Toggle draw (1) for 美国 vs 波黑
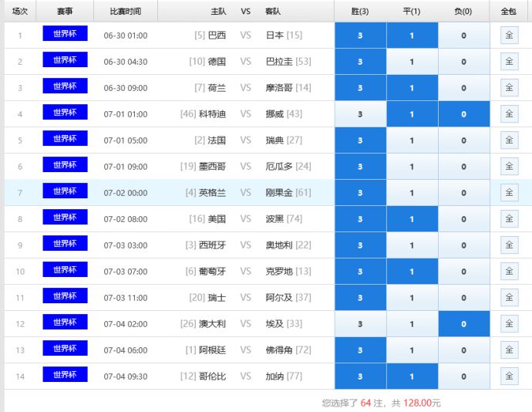Viewport: 532px width, 412px height. point(412,219)
